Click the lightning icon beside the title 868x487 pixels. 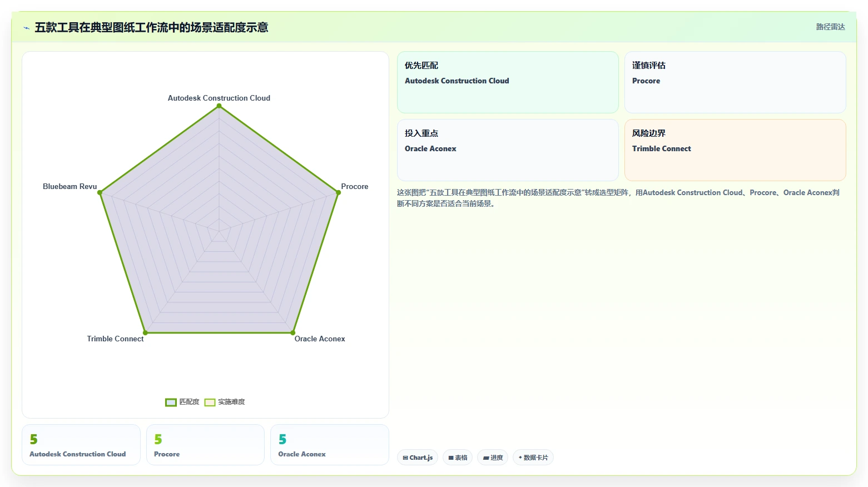[x=26, y=28]
